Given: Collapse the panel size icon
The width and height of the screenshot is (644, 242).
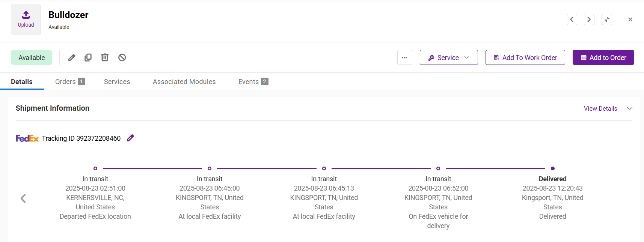Looking at the screenshot, I should (606, 20).
